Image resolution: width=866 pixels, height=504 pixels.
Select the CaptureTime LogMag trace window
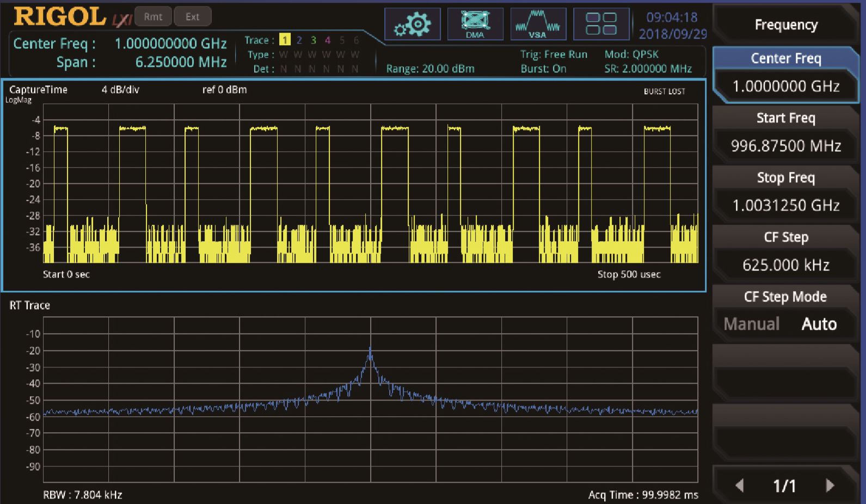point(354,185)
